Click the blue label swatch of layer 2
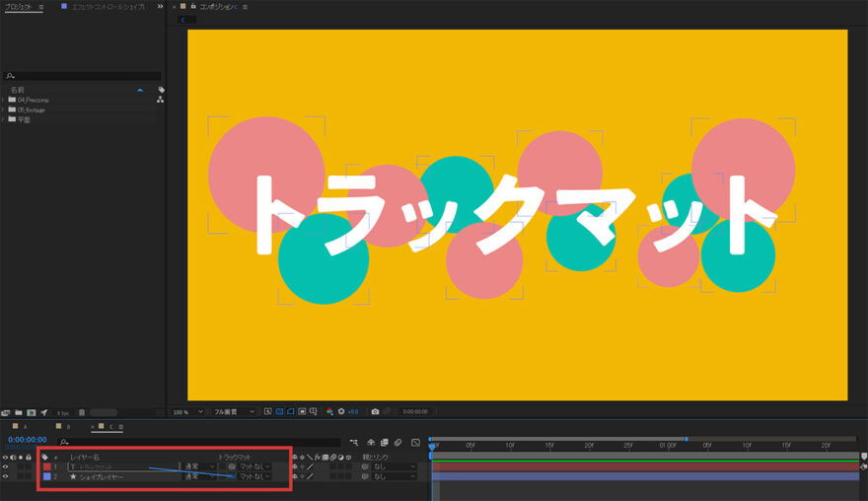 [x=47, y=476]
